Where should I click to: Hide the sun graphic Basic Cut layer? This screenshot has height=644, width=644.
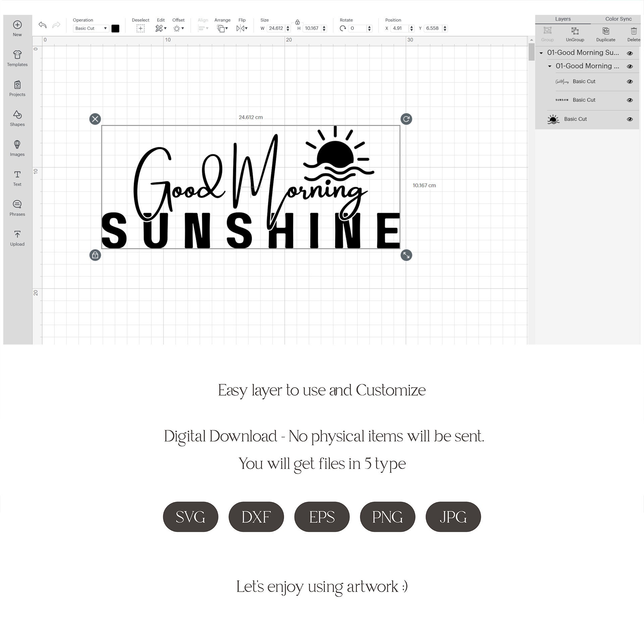(x=630, y=119)
